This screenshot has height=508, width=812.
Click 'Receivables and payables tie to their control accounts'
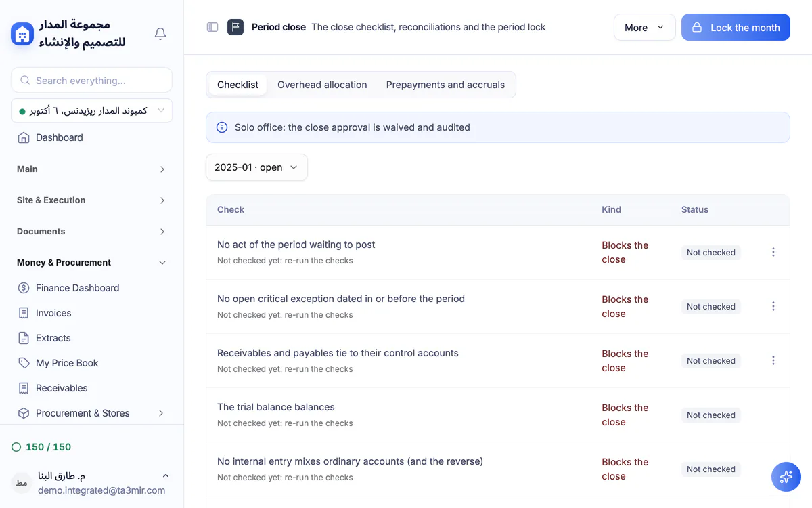338,353
